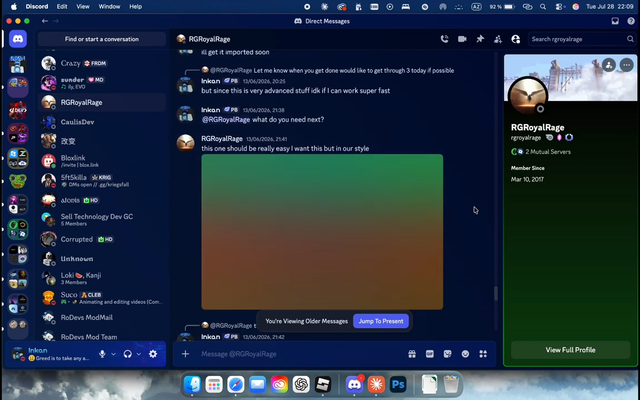
Task: Click Find or start a conversation
Action: pyautogui.click(x=102, y=39)
